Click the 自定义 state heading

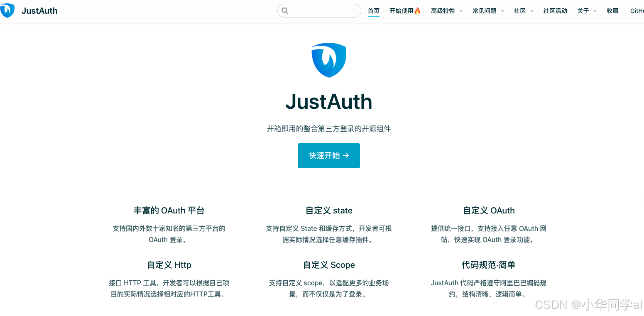pos(329,211)
